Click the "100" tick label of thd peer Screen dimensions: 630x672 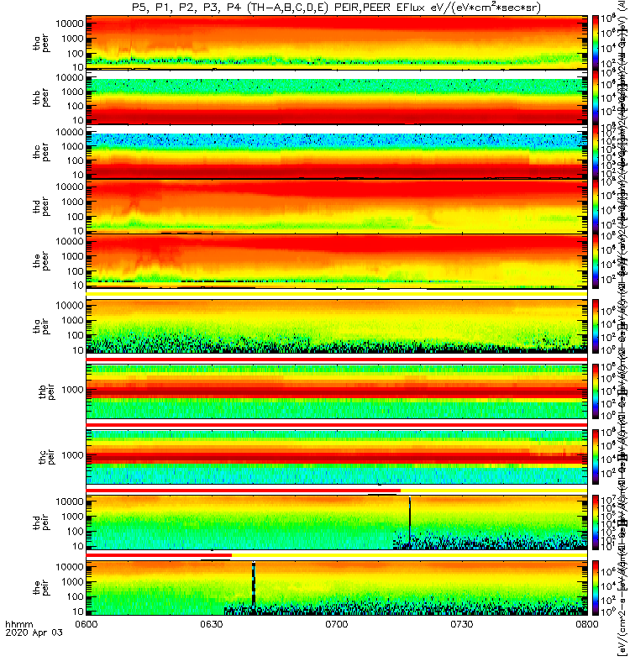(75, 217)
